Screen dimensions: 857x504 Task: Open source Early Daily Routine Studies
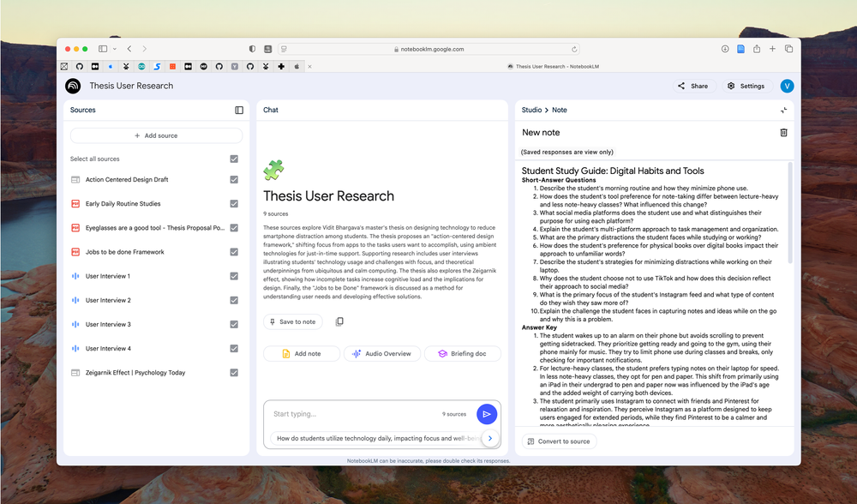(x=123, y=204)
